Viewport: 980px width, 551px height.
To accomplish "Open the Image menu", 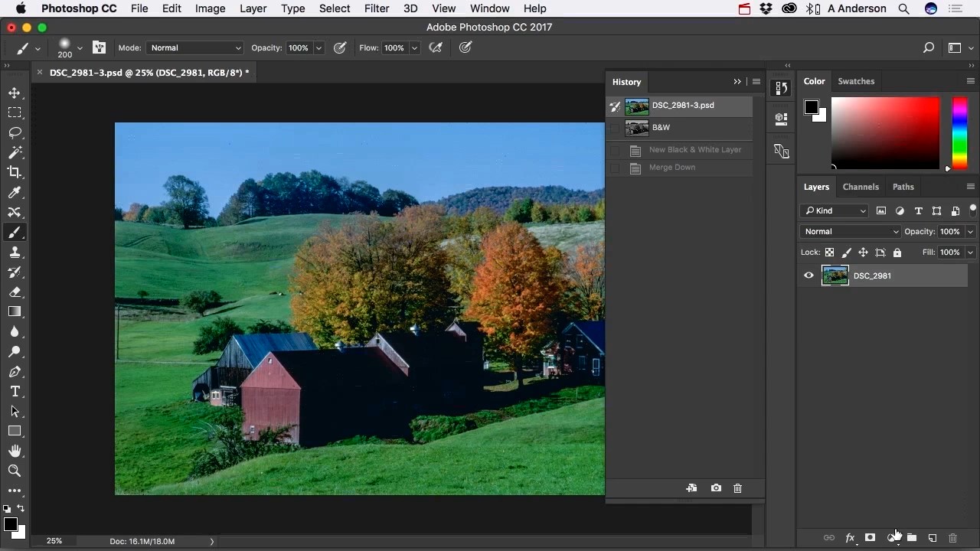I will pyautogui.click(x=210, y=8).
